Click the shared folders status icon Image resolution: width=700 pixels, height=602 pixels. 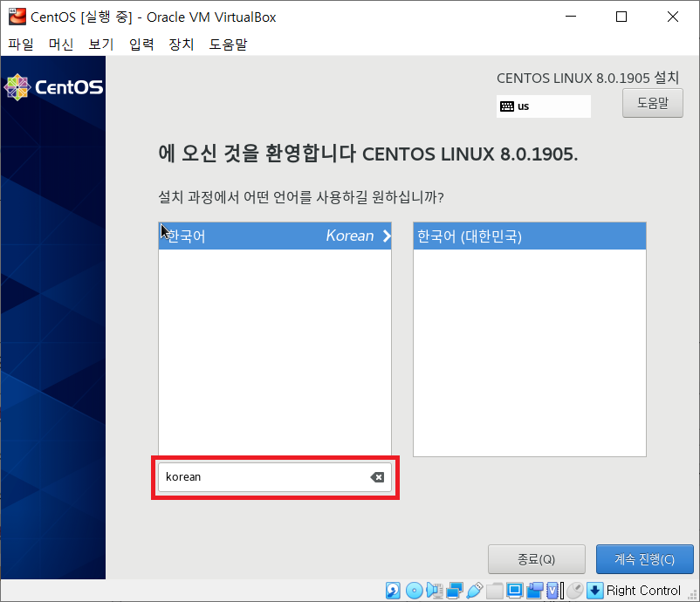pyautogui.click(x=495, y=591)
